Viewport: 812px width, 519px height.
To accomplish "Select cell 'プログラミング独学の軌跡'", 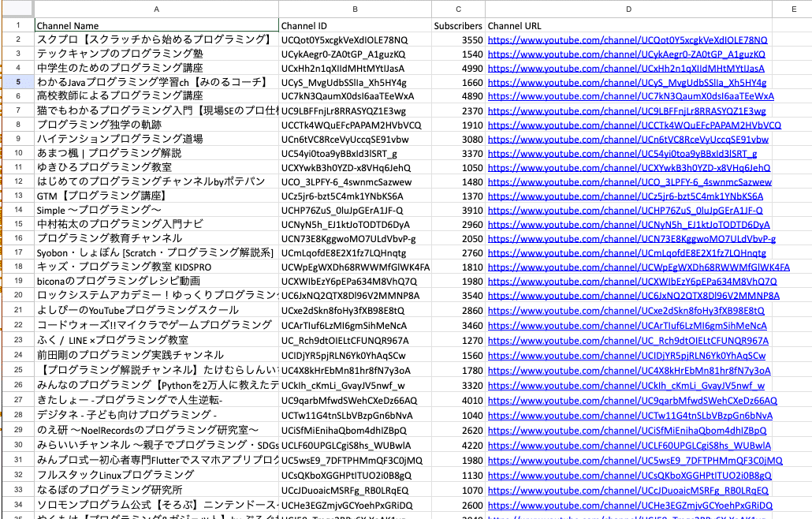I will pos(156,125).
